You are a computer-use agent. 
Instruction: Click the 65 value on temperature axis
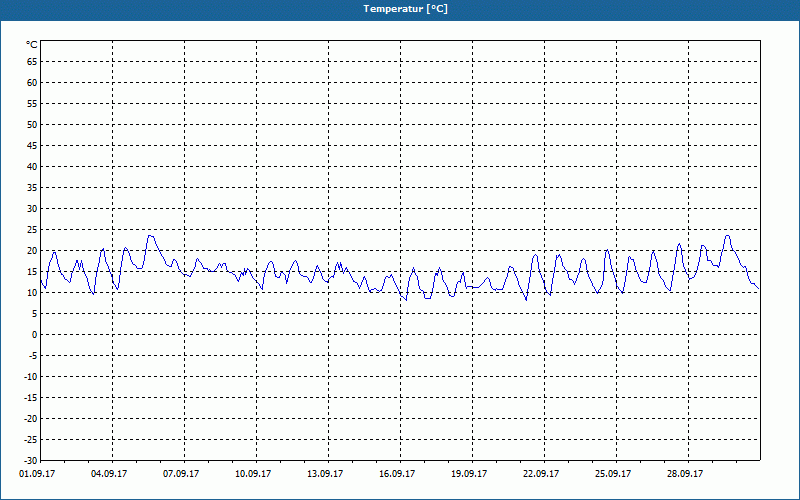click(x=32, y=62)
